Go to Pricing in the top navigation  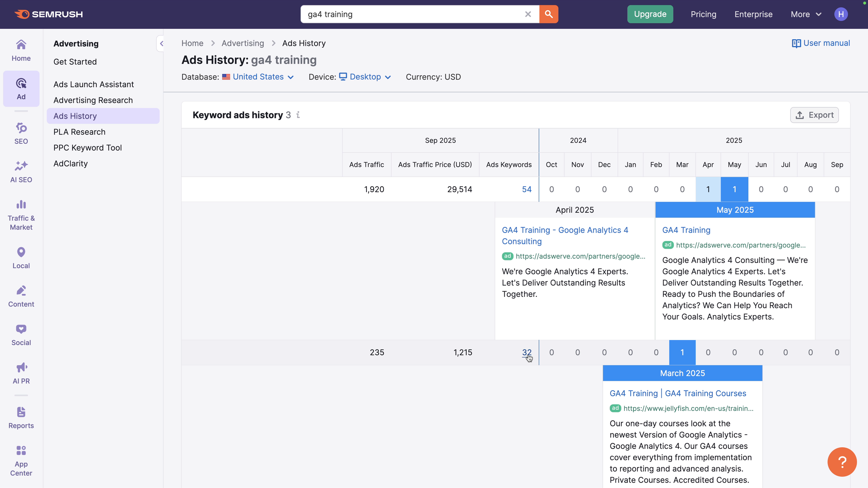[x=703, y=14]
